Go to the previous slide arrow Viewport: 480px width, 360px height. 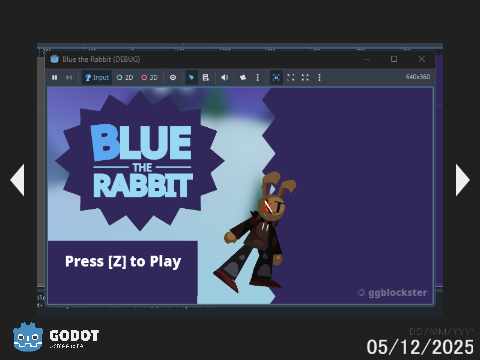(x=17, y=180)
